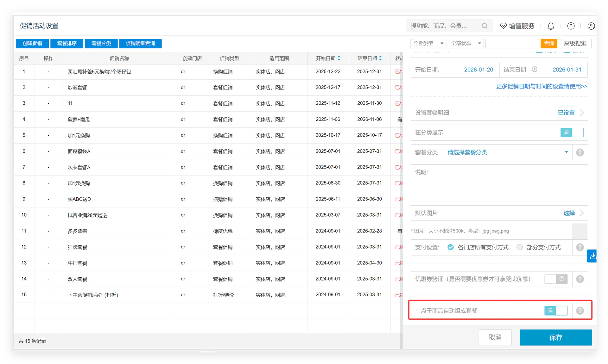Click the blue 保存 button

[556, 337]
